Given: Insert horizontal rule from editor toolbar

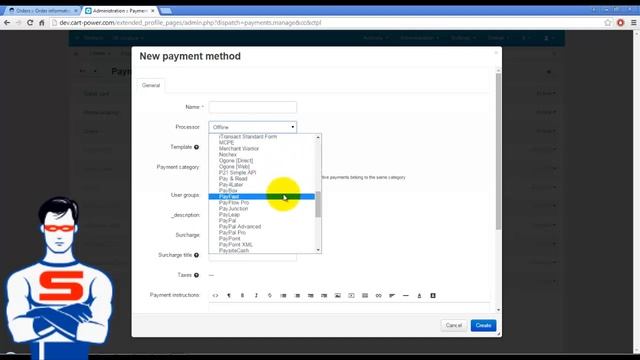Looking at the screenshot, I should coord(406,296).
